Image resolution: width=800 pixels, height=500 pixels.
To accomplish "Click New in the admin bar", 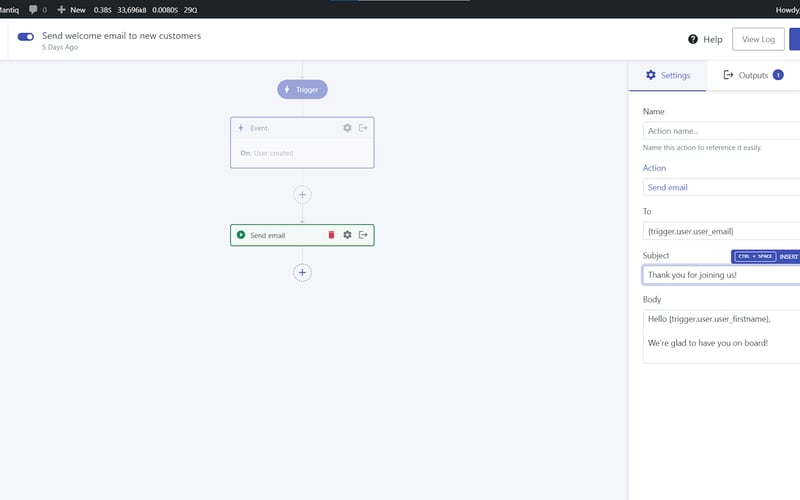I will 78,10.
